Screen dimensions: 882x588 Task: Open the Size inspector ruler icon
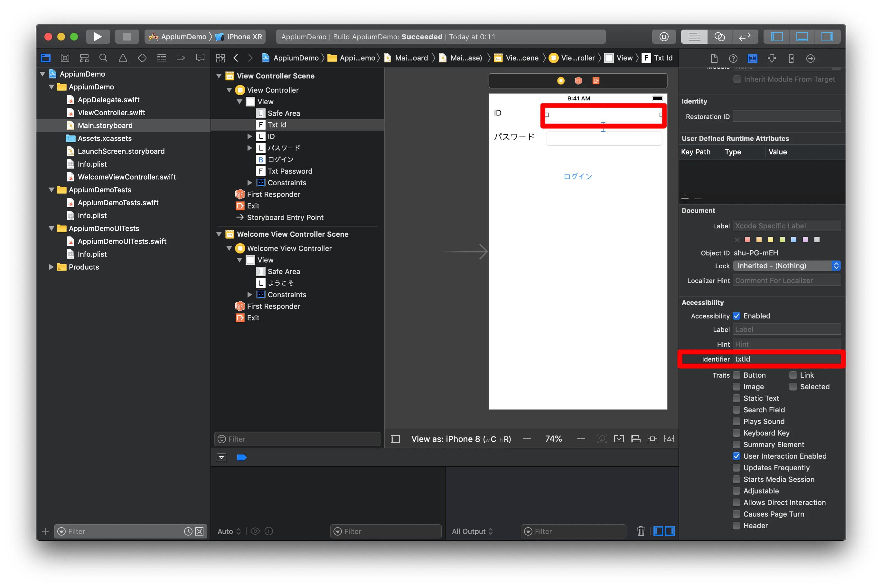[791, 59]
